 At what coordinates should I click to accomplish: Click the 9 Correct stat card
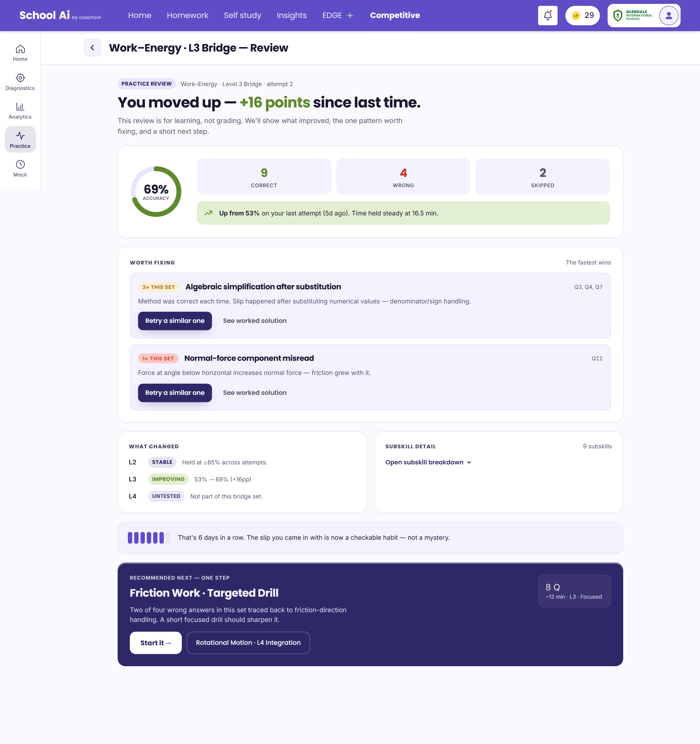[x=264, y=177]
